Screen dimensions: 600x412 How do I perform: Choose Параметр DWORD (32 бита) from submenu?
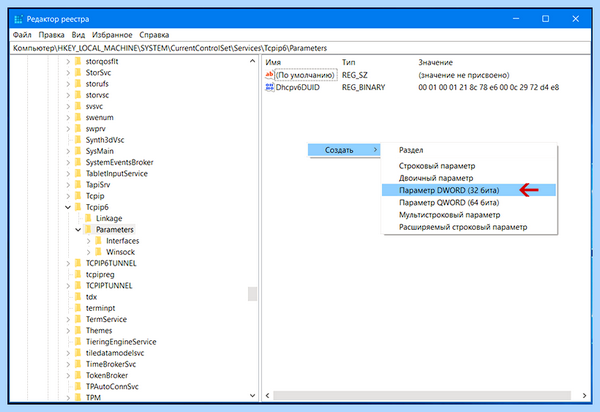tap(469, 190)
